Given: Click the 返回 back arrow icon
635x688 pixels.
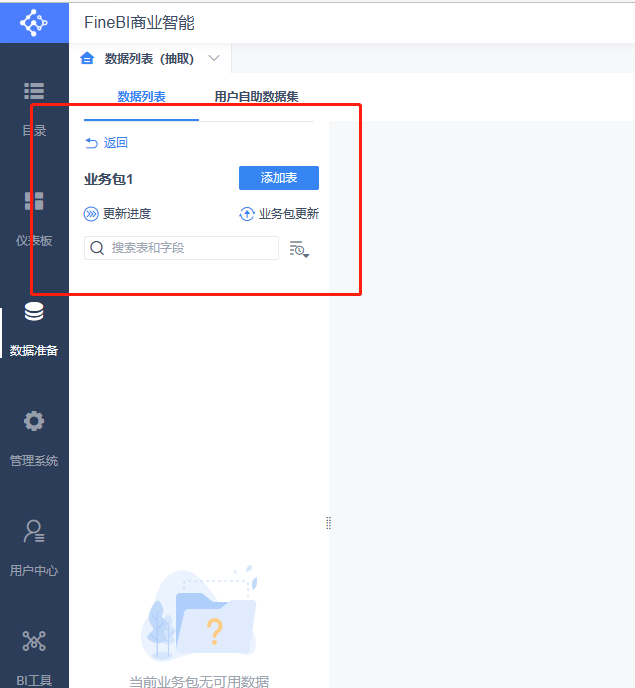Looking at the screenshot, I should coord(91,143).
